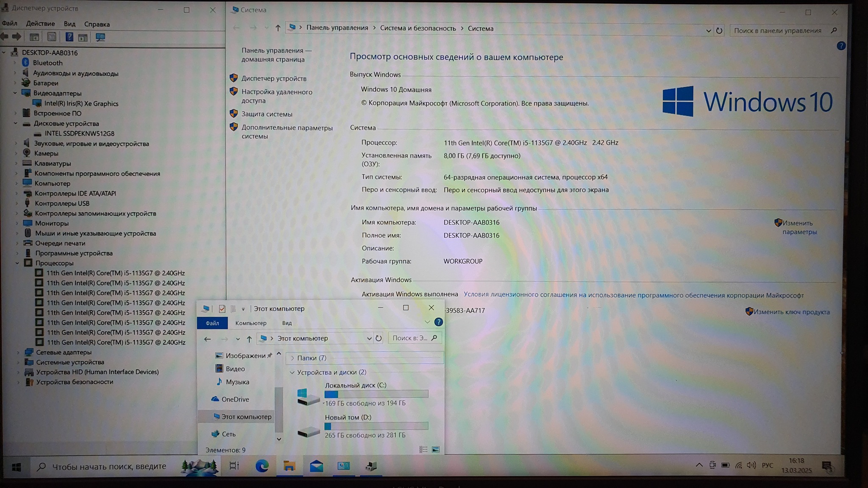The width and height of the screenshot is (868, 488).
Task: Collapse the Процессоры tree node
Action: click(17, 263)
